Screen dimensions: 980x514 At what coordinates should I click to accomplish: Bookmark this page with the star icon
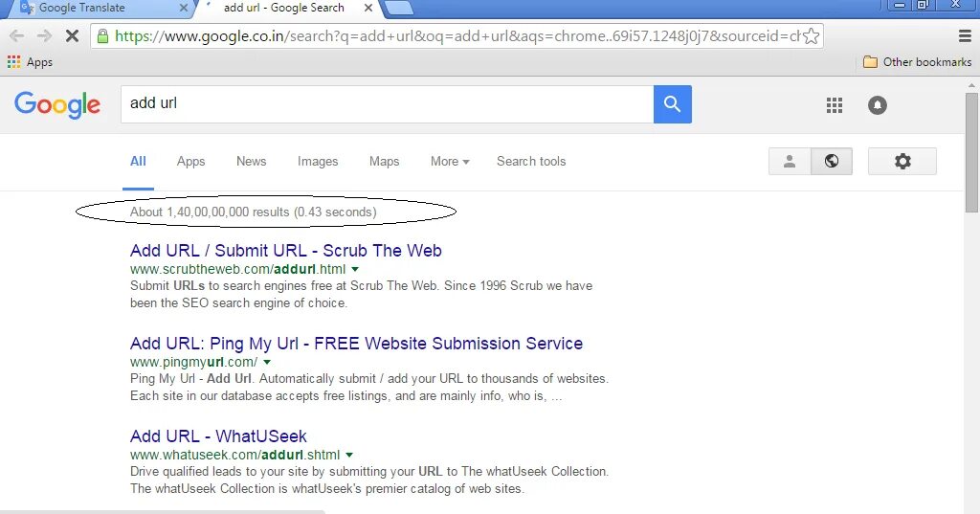tap(812, 36)
